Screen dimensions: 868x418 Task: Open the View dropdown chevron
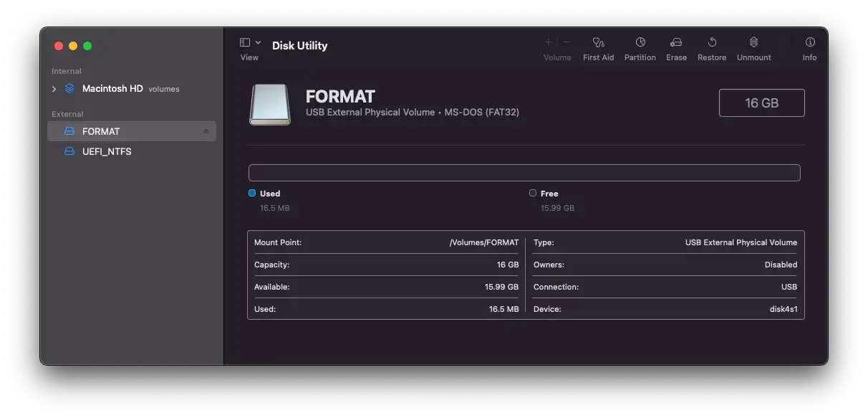coord(258,42)
